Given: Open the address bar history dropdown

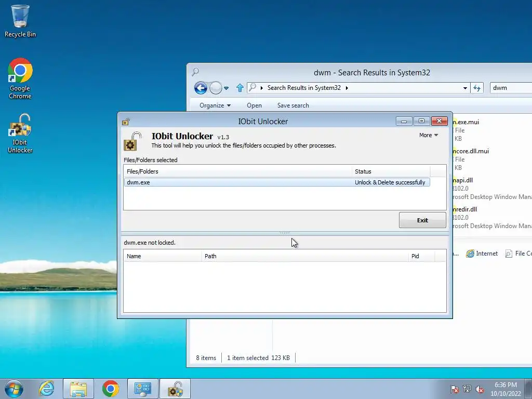Looking at the screenshot, I should pos(465,88).
